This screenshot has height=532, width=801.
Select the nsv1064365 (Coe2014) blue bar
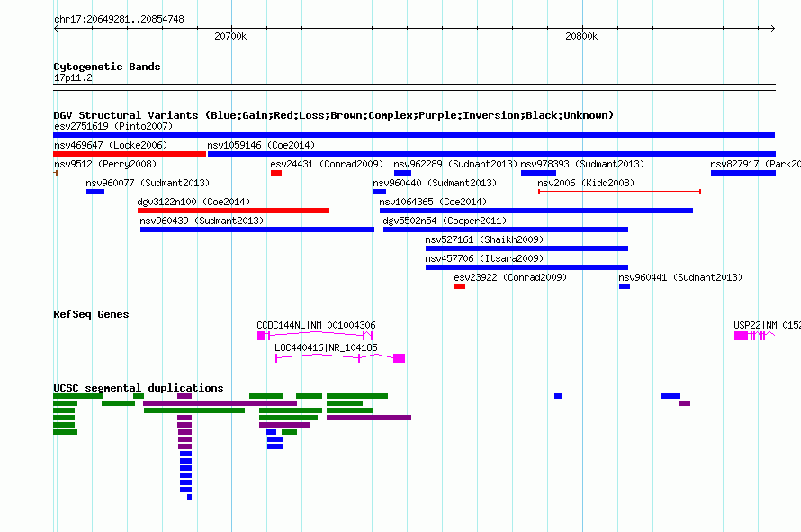[536, 211]
